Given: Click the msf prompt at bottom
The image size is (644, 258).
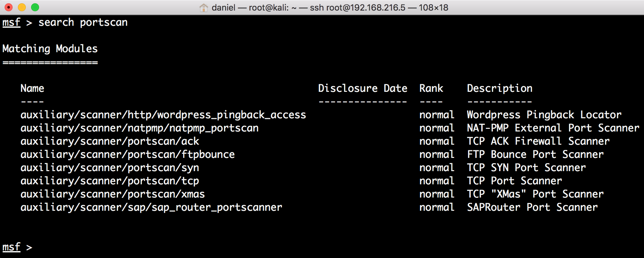Looking at the screenshot, I should click(11, 247).
